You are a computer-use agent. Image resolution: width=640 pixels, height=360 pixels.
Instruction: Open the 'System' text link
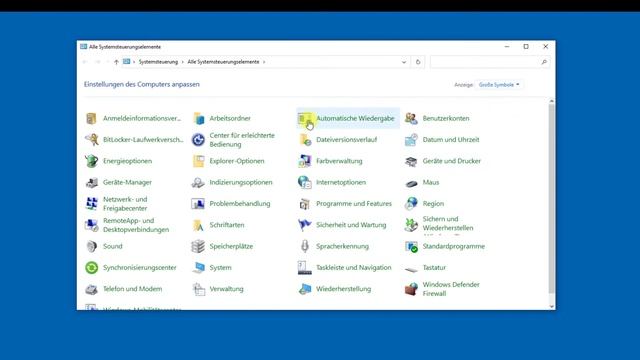pos(220,267)
